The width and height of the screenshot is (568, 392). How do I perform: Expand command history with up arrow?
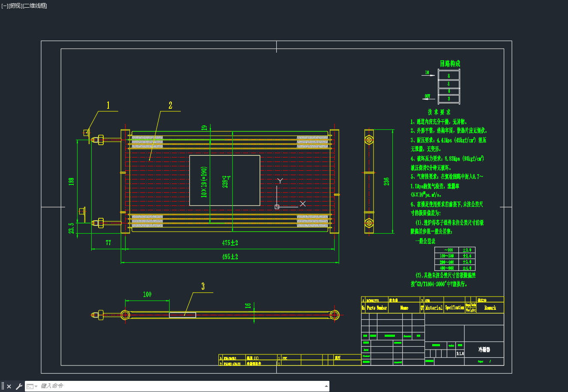[326, 386]
